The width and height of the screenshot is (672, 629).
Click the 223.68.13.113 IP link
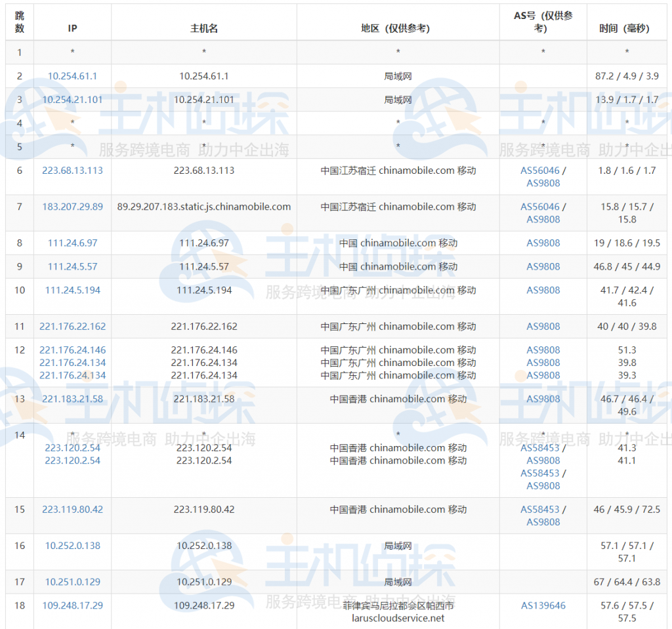pyautogui.click(x=72, y=171)
